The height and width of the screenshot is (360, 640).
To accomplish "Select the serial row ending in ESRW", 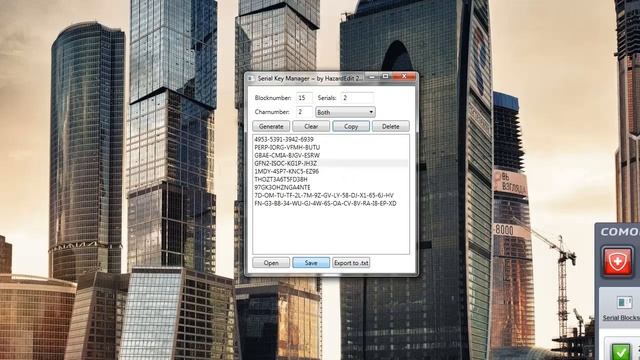I will (331, 156).
